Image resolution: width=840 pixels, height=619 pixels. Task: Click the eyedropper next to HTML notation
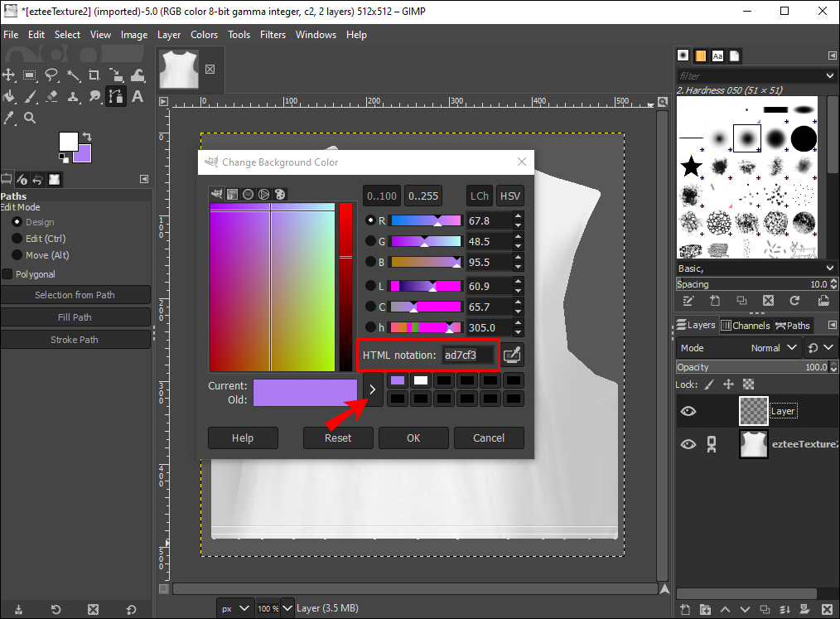coord(513,355)
